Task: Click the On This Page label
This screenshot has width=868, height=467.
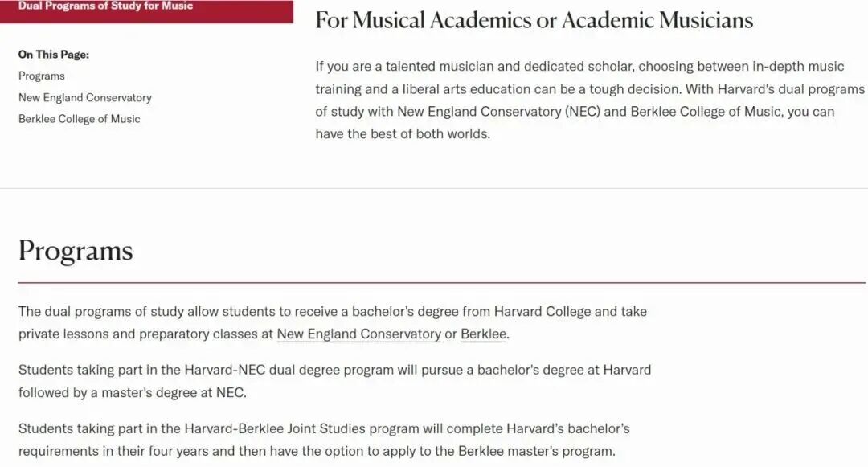Action: coord(54,55)
